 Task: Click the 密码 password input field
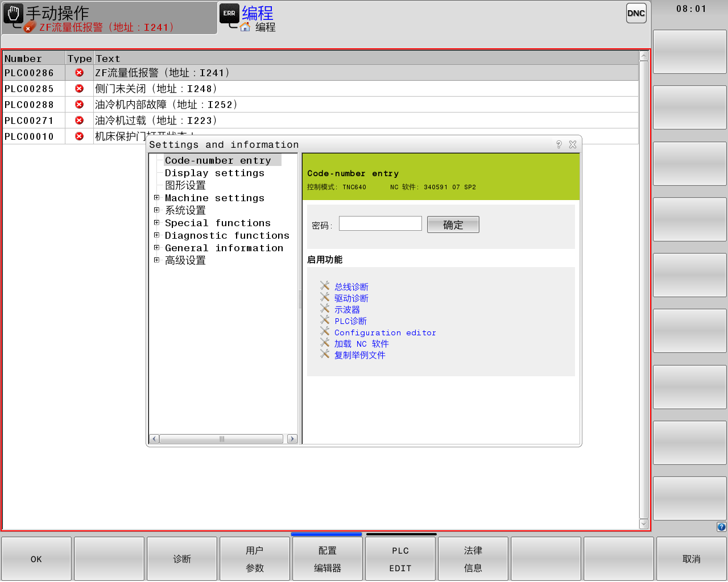[380, 224]
